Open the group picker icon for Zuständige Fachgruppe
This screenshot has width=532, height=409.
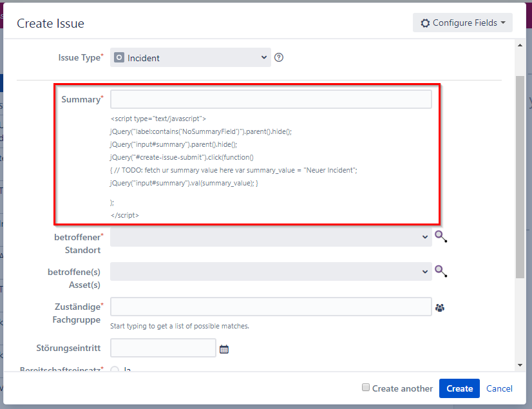[440, 308]
